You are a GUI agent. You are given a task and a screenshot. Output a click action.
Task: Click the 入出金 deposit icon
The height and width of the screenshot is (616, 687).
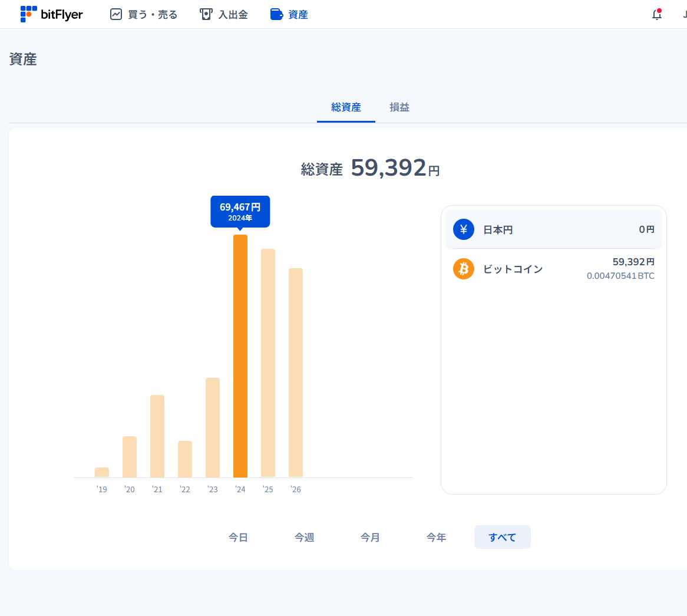coord(206,15)
